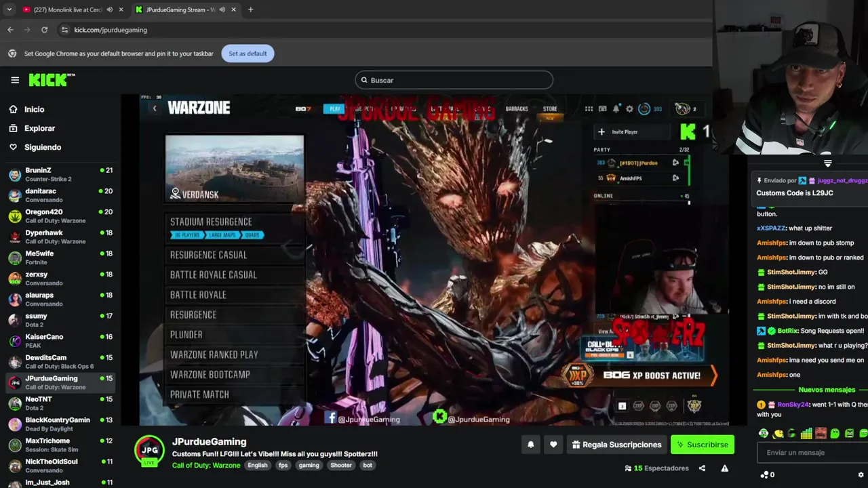Toggle mute on the Monolink YouTube tab

coord(110,9)
